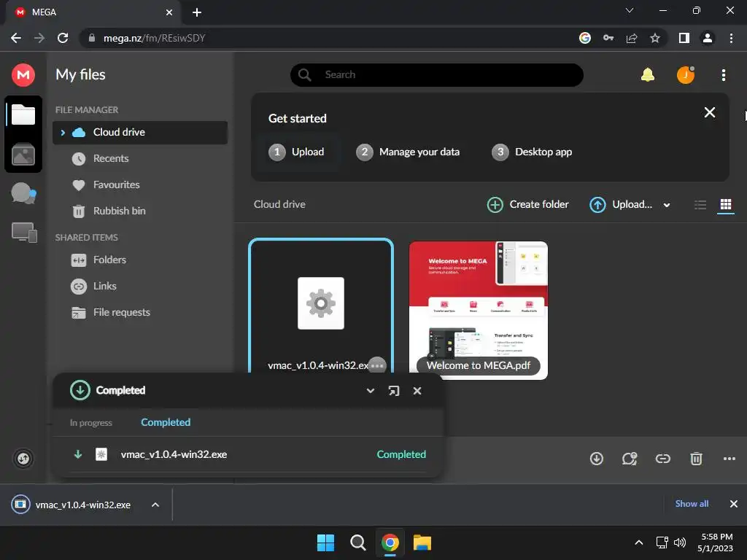The height and width of the screenshot is (560, 747).
Task: Click Show all downloads link
Action: pyautogui.click(x=692, y=504)
